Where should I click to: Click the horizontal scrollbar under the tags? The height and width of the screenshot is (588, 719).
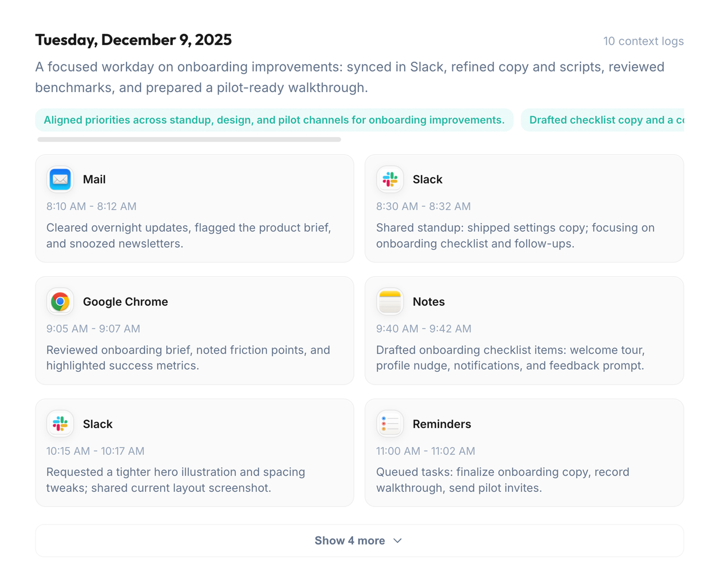(189, 140)
